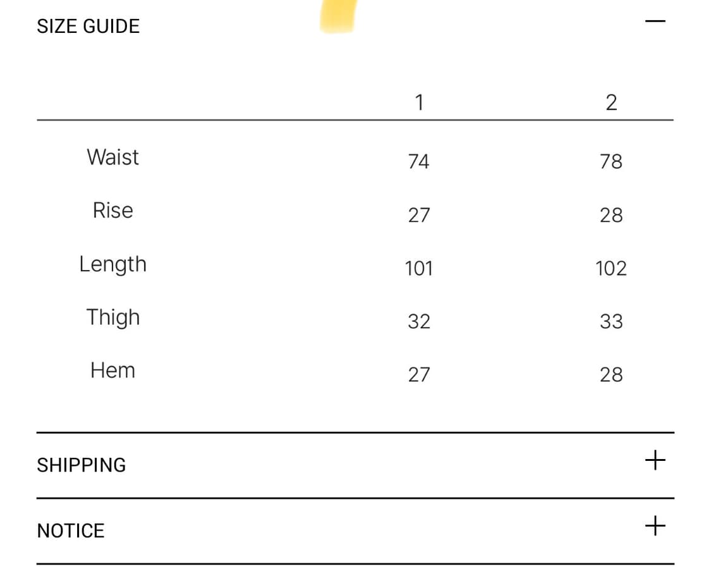
Task: Click the Length row label
Action: [x=112, y=264]
